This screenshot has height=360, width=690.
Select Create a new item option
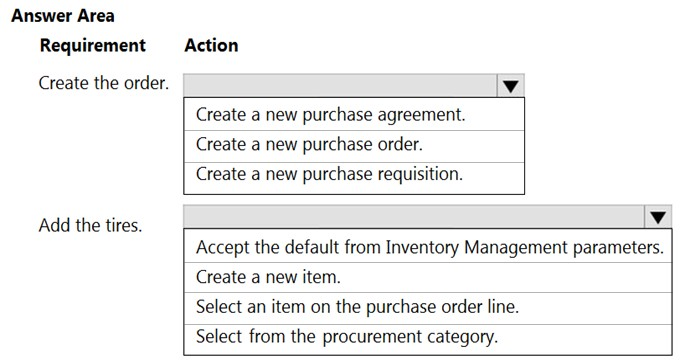428,278
